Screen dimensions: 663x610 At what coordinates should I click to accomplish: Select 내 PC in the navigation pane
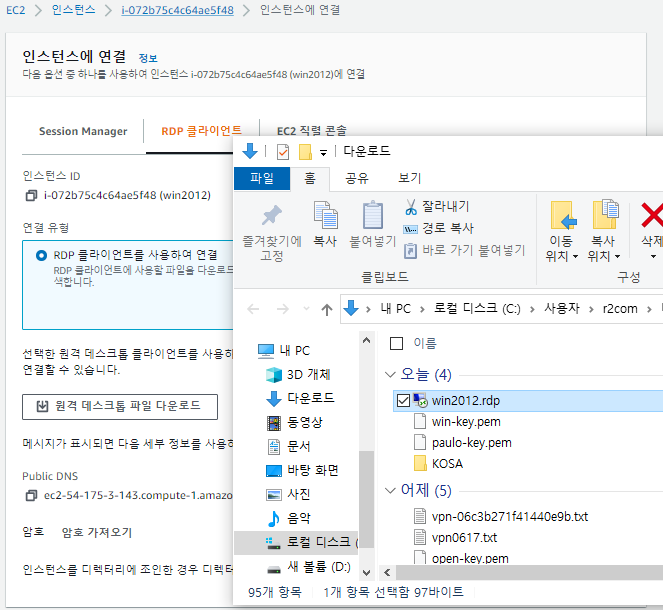pos(284,350)
